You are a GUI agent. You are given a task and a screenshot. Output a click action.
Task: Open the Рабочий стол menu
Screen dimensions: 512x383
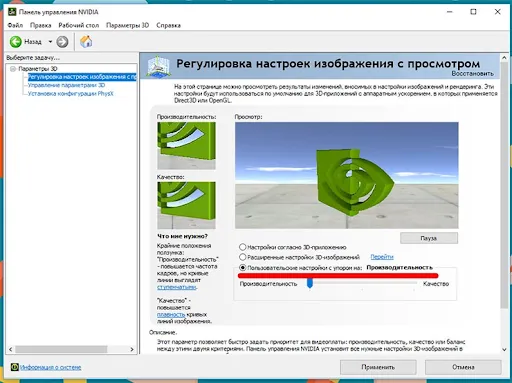[x=79, y=25]
